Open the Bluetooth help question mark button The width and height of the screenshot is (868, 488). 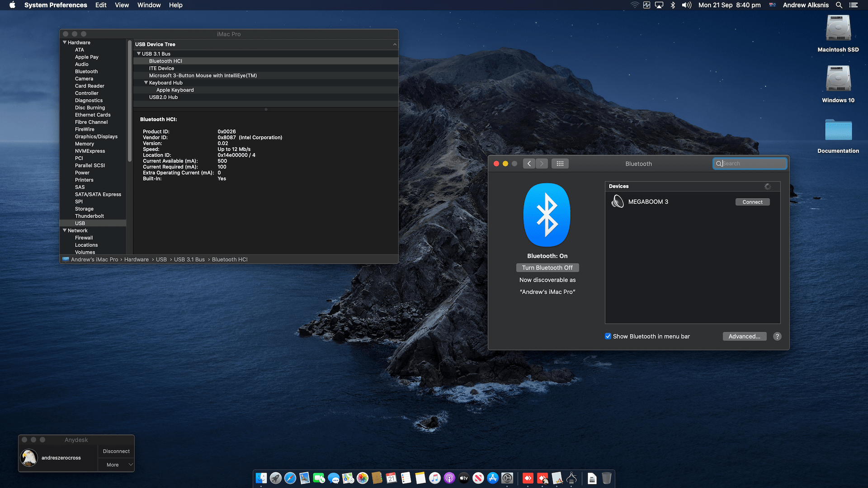(x=777, y=336)
